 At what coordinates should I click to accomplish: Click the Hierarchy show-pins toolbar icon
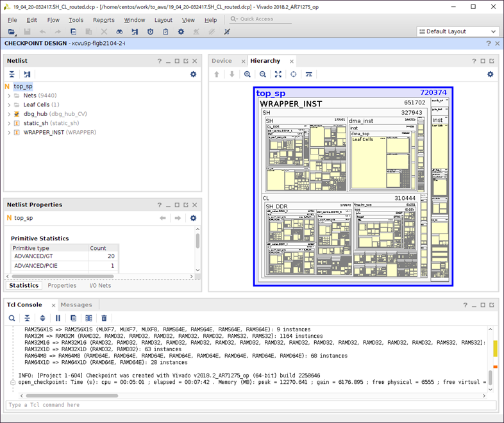(x=309, y=74)
